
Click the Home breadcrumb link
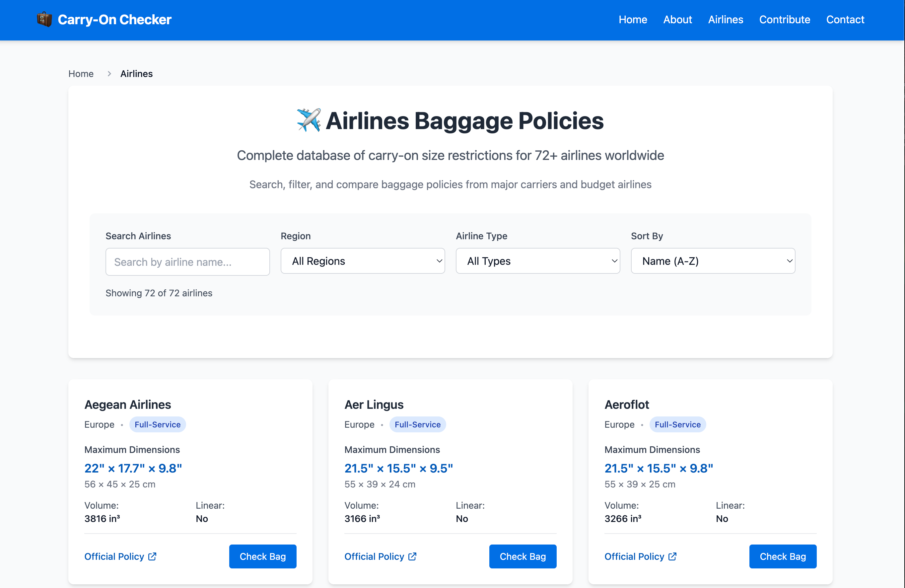tap(81, 74)
